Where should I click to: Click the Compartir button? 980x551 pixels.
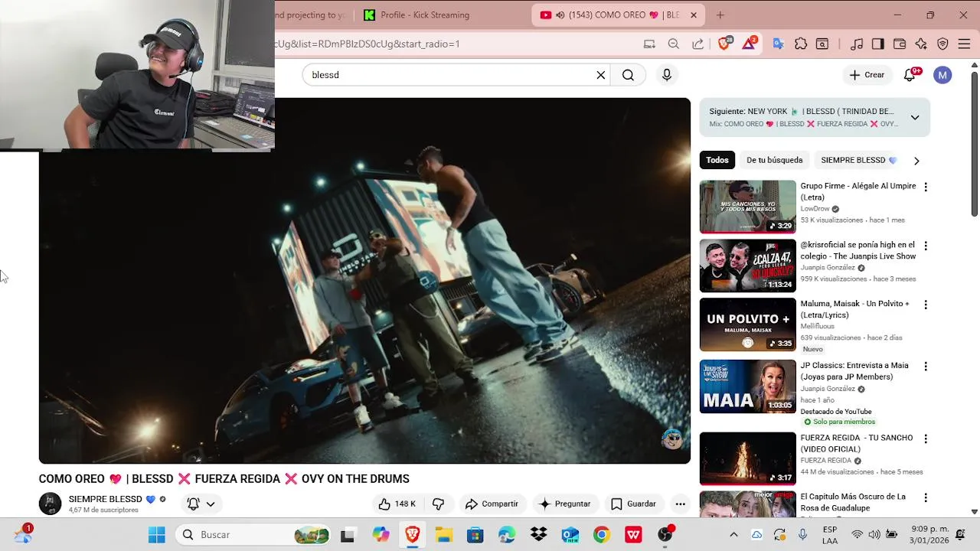(x=492, y=504)
